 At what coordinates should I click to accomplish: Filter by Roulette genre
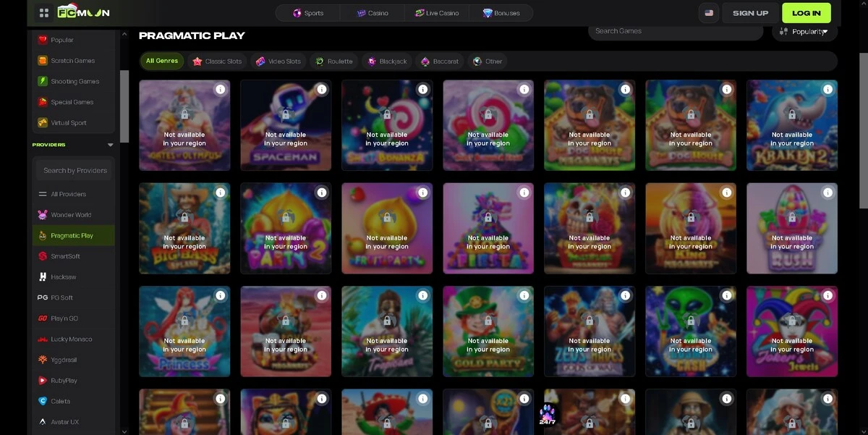(334, 62)
